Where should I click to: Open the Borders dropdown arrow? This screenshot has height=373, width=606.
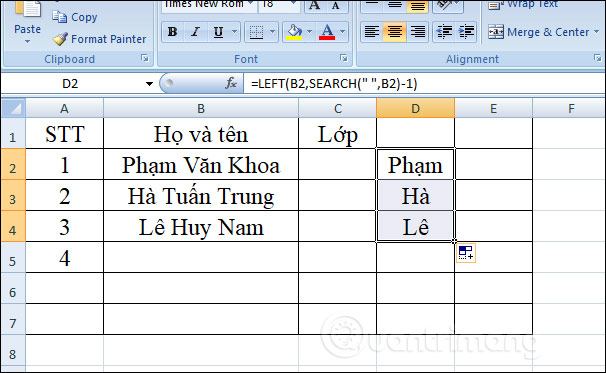272,32
